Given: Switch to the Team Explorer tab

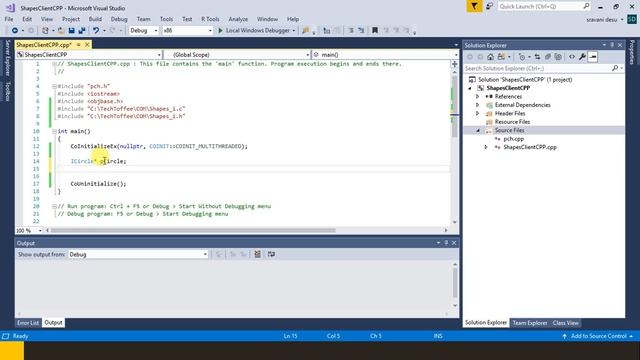Looking at the screenshot, I should pos(529,323).
